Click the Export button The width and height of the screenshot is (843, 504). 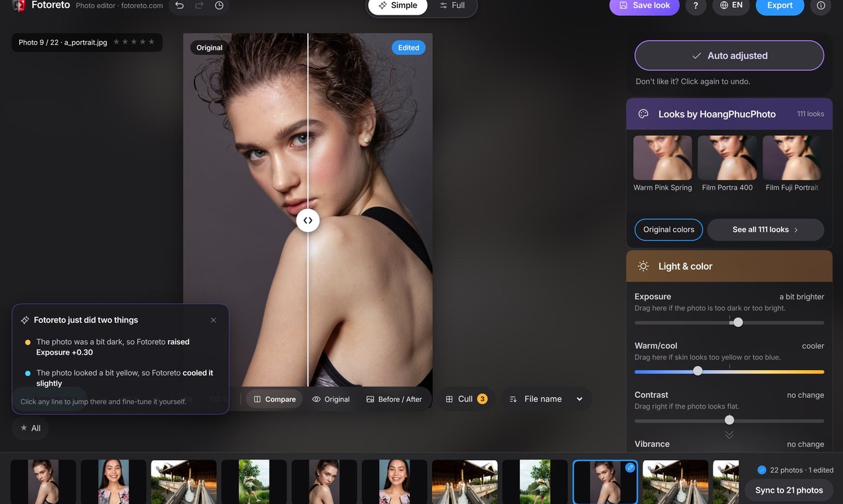pyautogui.click(x=780, y=5)
